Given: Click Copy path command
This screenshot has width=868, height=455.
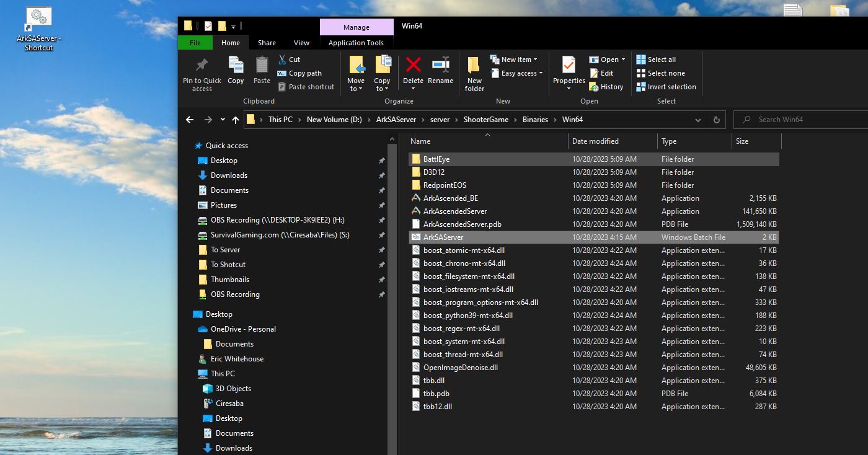Looking at the screenshot, I should pos(299,73).
